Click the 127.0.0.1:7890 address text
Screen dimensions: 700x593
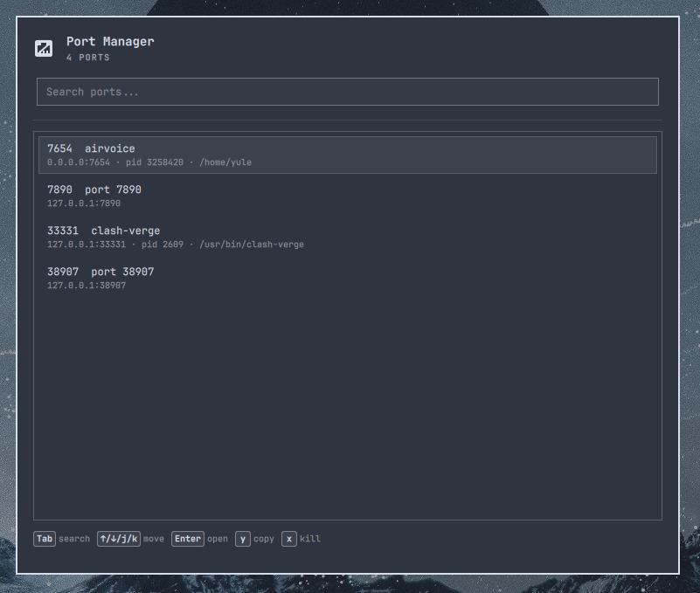(84, 203)
